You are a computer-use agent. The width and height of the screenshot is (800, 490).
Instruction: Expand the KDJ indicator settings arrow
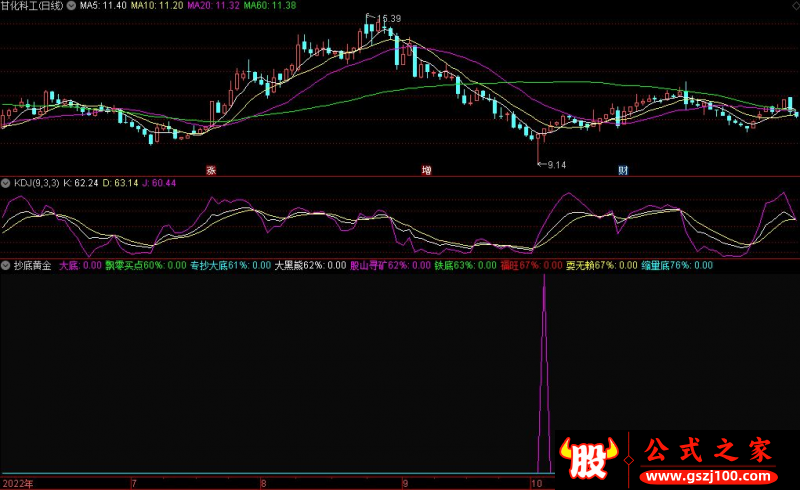[x=5, y=183]
